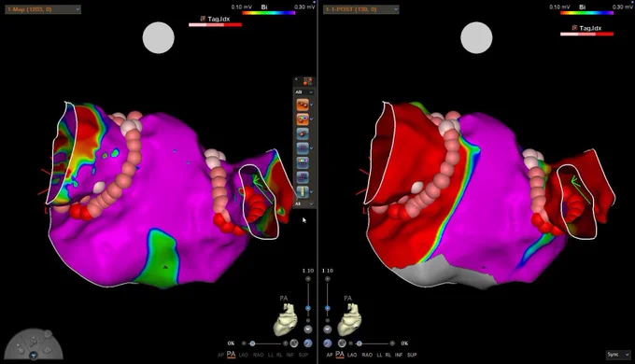
Task: Select LAO view in right pane
Action: pyautogui.click(x=352, y=355)
